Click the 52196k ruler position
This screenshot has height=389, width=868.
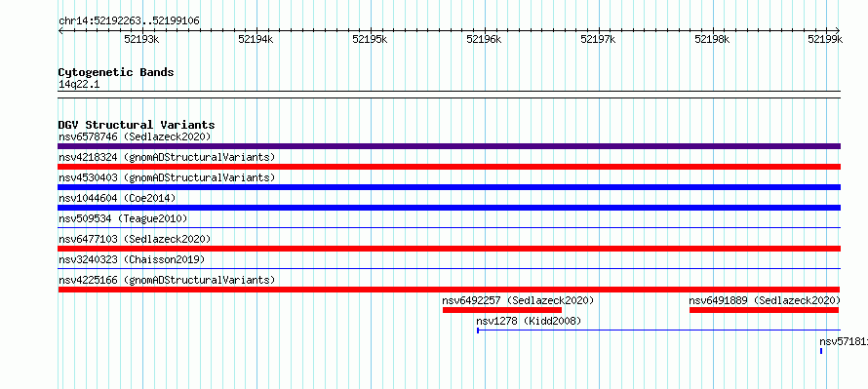(x=484, y=39)
